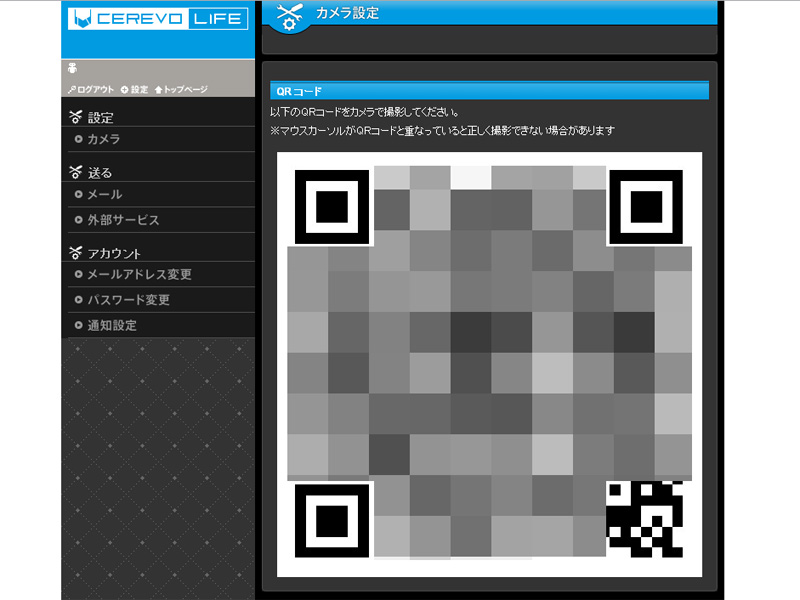This screenshot has height=600, width=800.
Task: Click the wrench icon beside ログアウト
Action: pyautogui.click(x=70, y=88)
